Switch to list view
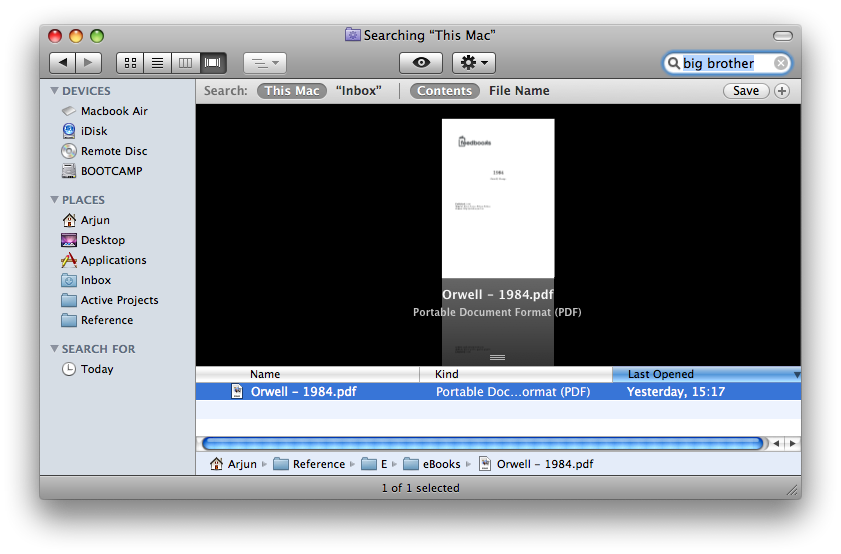 coord(157,63)
